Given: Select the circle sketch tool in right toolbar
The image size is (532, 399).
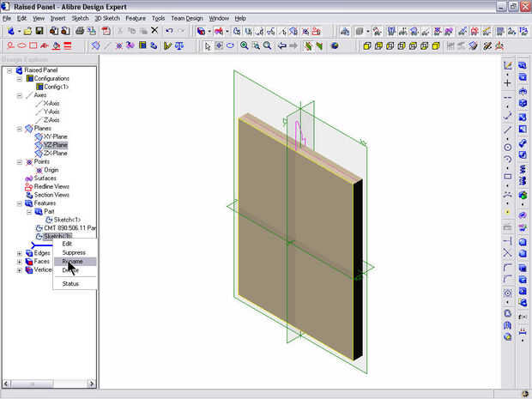Looking at the screenshot, I should 508,148.
